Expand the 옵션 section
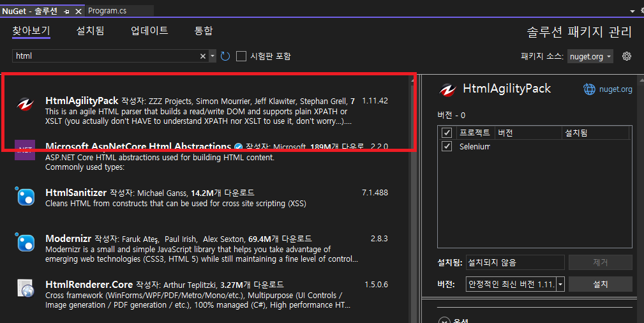This screenshot has height=323, width=644. (x=444, y=321)
